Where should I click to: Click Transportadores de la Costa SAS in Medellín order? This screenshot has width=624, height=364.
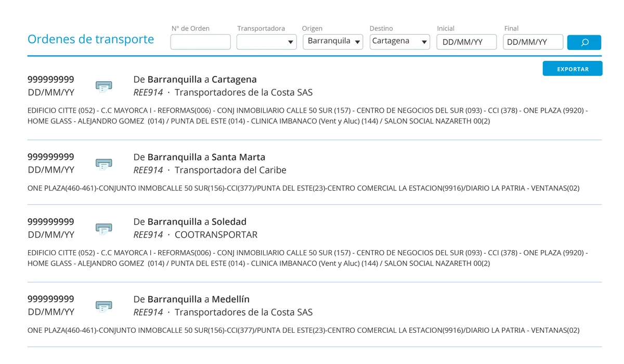(244, 312)
